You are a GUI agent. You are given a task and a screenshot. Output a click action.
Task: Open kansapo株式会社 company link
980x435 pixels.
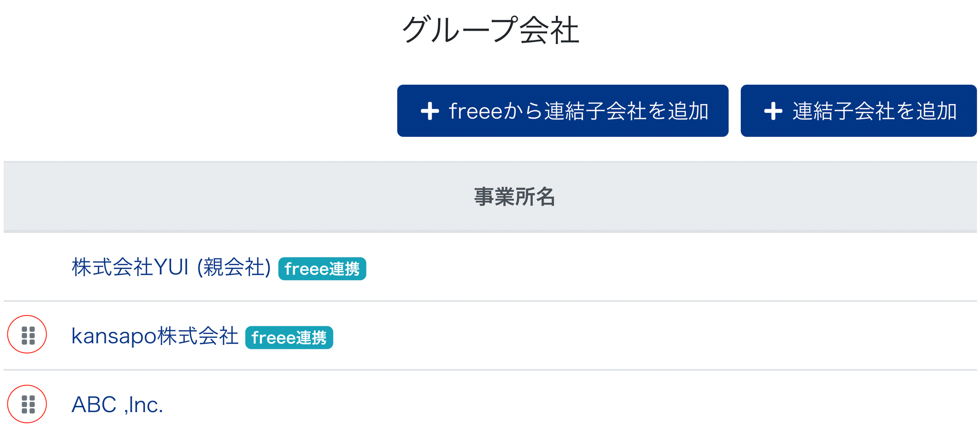pyautogui.click(x=155, y=336)
